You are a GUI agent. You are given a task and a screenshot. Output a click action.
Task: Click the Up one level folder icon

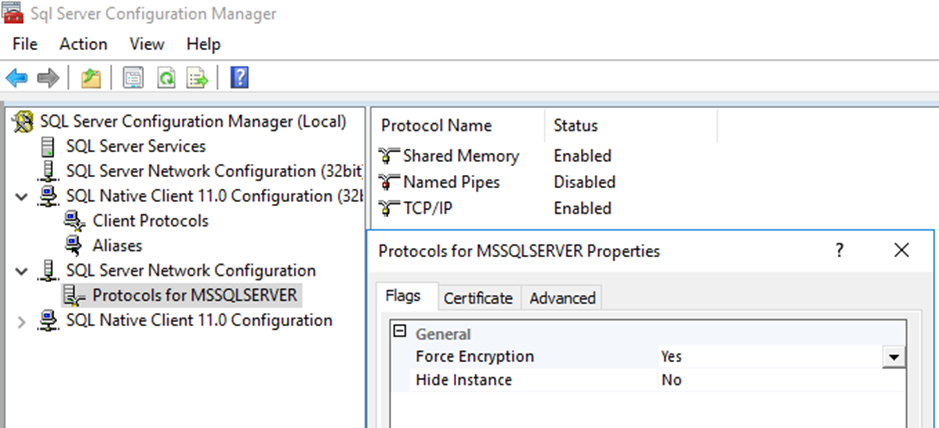pos(91,78)
